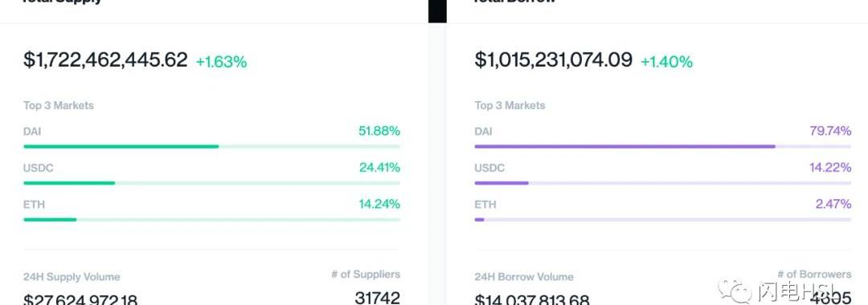
Task: Click the +1.40% borrow change indicator
Action: [666, 62]
